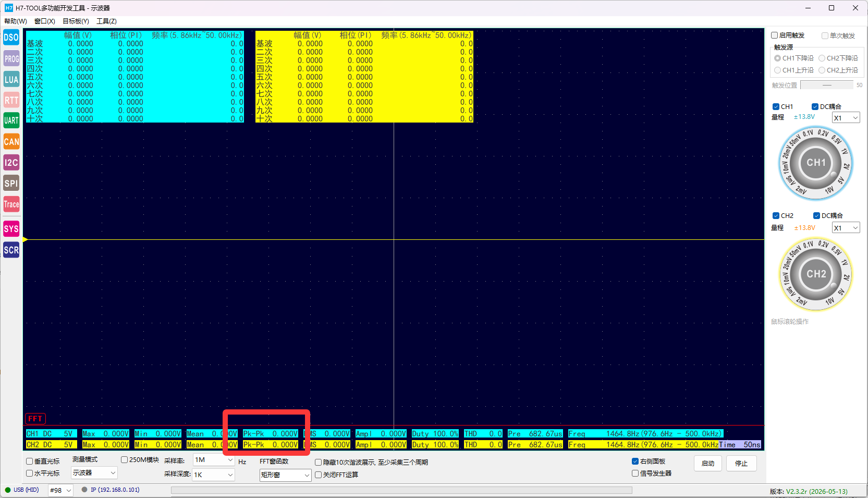Open the Trace module

click(x=11, y=204)
